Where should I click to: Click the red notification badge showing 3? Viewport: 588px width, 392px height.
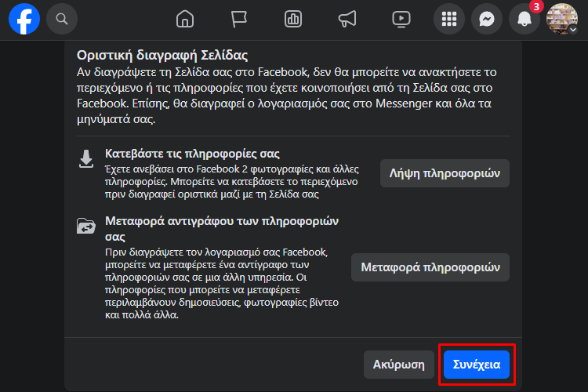(536, 6)
